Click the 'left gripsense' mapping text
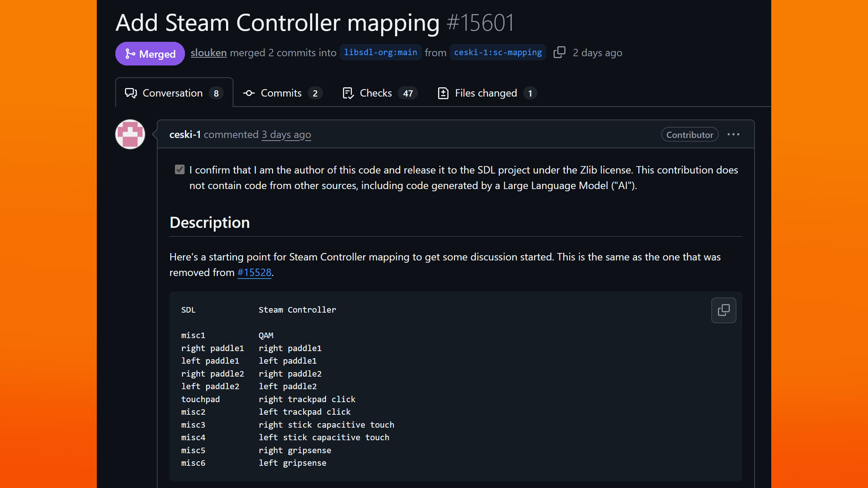This screenshot has height=488, width=868. 292,463
